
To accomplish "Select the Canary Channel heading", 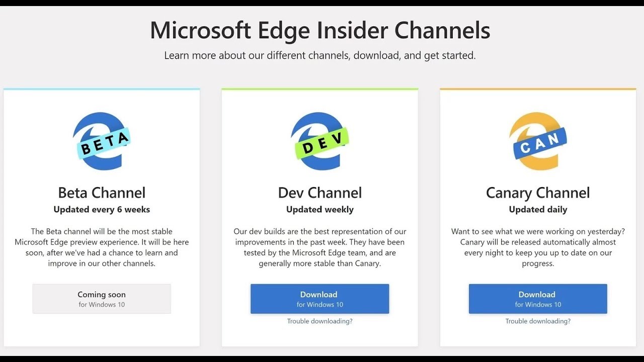I will click(538, 193).
